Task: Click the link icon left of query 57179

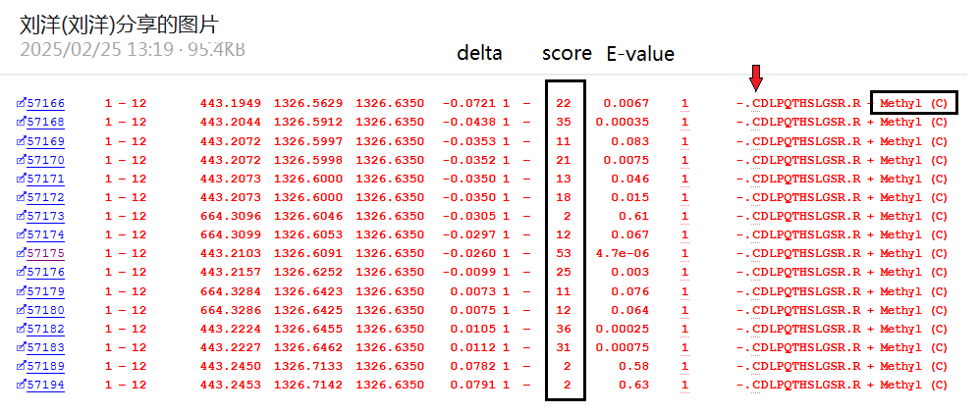Action: (21, 291)
